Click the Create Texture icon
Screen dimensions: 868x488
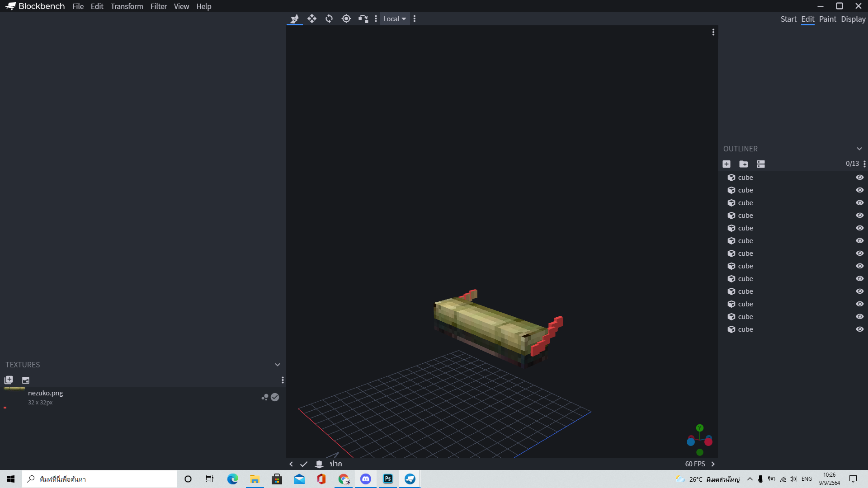pos(26,380)
